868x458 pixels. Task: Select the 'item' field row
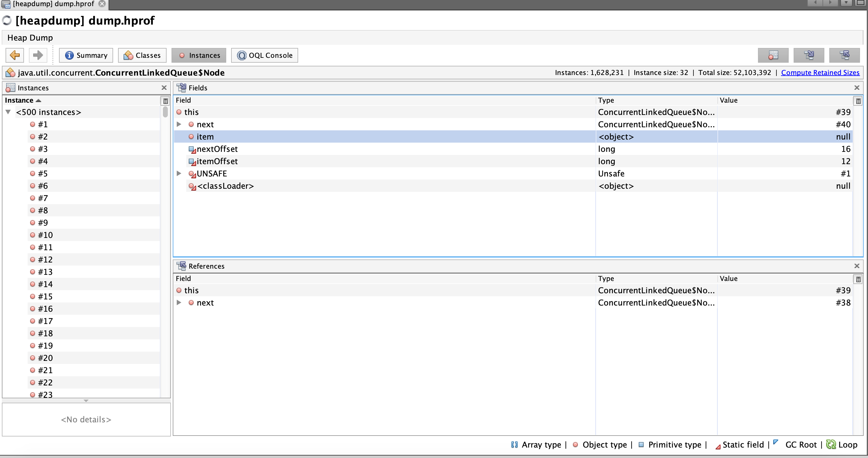pos(513,136)
